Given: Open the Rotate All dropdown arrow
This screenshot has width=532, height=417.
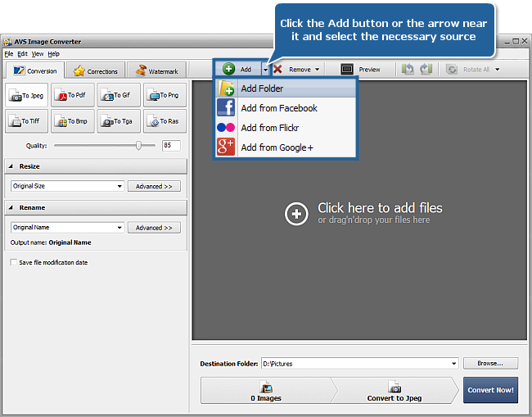Looking at the screenshot, I should point(498,70).
